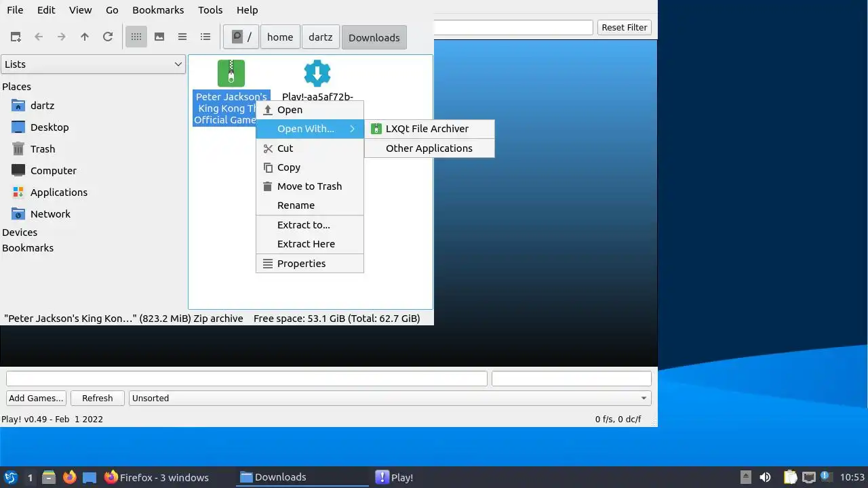Switch to Downloads taskbar window
The width and height of the screenshot is (868, 488).
coord(303,477)
